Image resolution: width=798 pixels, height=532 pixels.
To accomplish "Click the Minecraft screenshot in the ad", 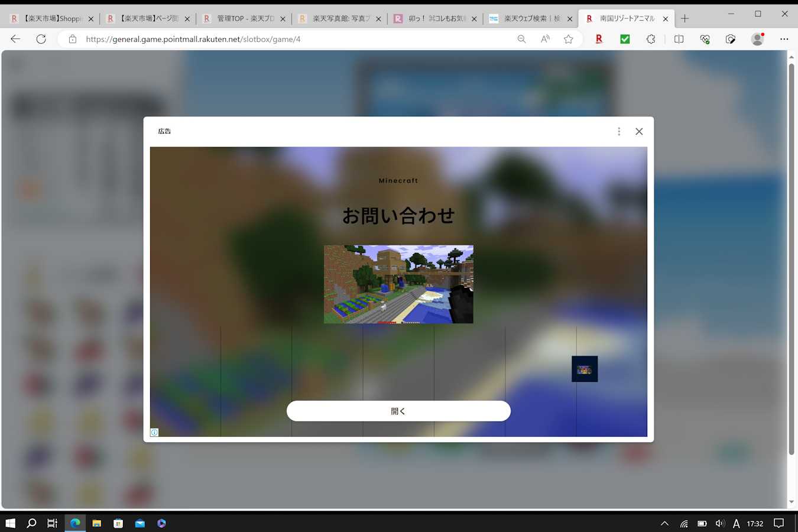I will 398,284.
